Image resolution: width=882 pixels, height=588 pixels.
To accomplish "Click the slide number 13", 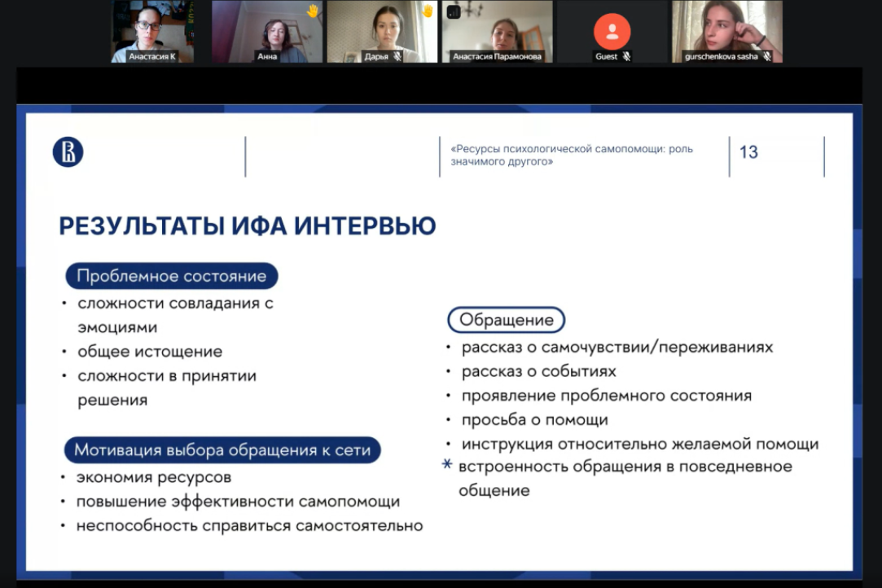I will (748, 152).
